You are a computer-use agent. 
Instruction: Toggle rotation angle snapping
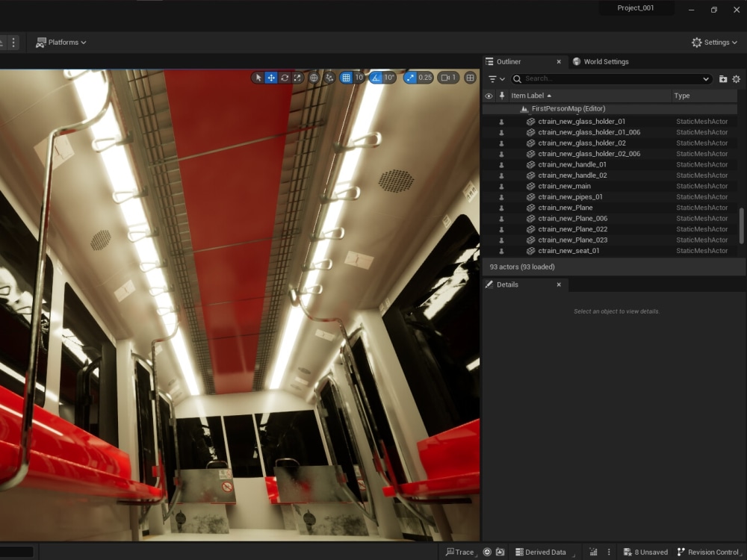click(x=376, y=78)
